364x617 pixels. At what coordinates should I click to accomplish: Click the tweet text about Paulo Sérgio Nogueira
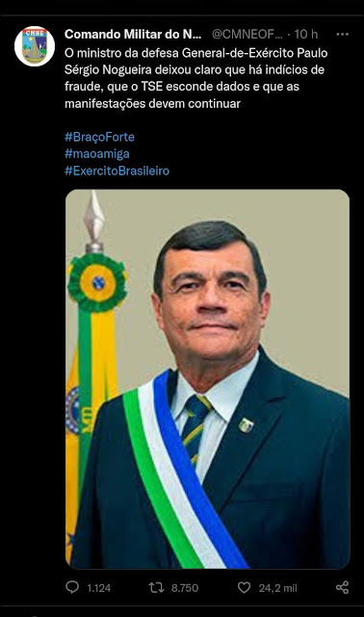(196, 78)
